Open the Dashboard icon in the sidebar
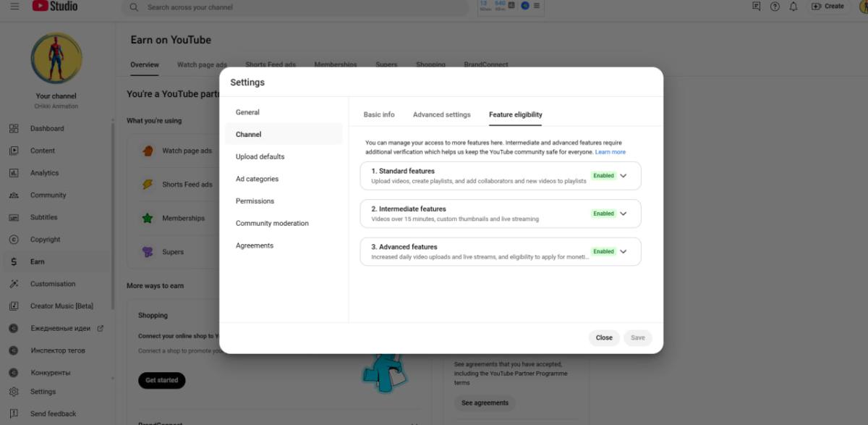Viewport: 868px width, 425px height. 14,129
